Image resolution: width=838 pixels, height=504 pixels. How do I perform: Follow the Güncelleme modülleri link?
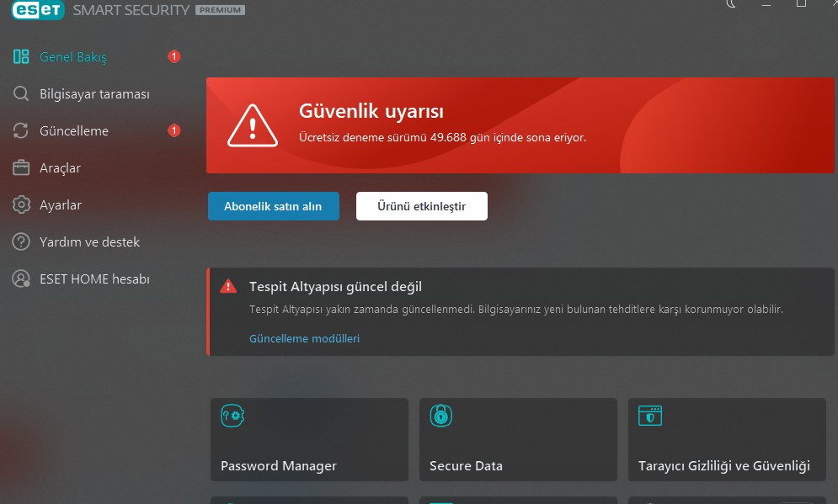304,338
